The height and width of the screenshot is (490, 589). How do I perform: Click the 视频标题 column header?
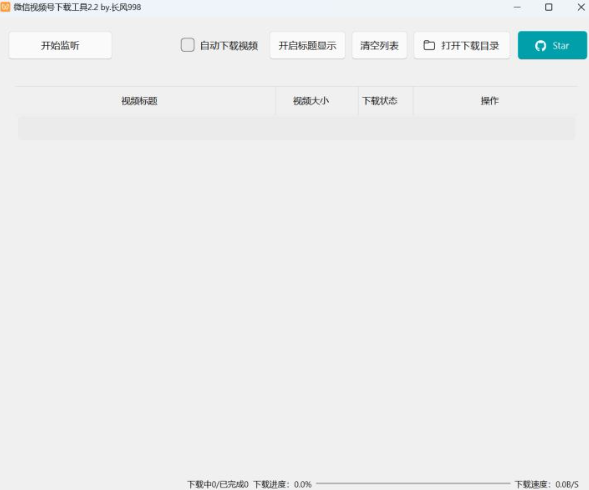click(x=139, y=101)
